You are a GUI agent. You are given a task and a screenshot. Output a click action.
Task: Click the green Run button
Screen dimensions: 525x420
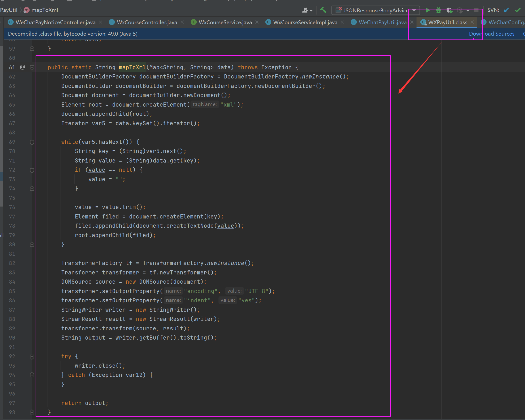pyautogui.click(x=428, y=10)
